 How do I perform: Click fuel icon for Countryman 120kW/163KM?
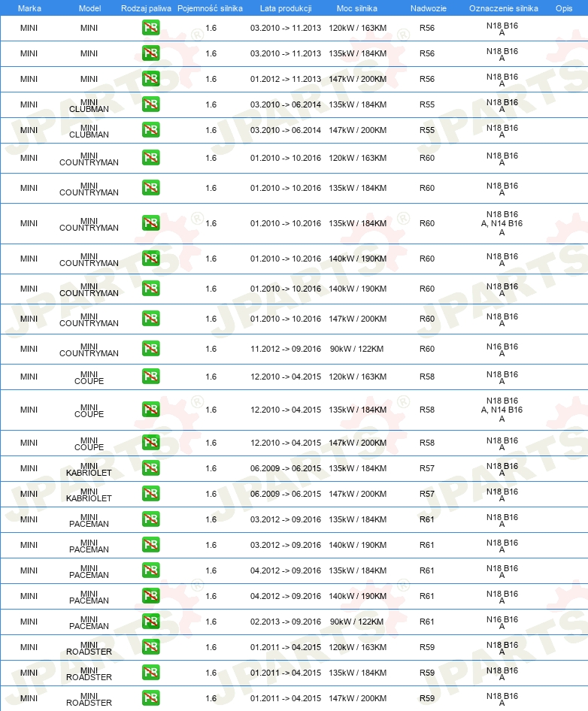point(150,158)
